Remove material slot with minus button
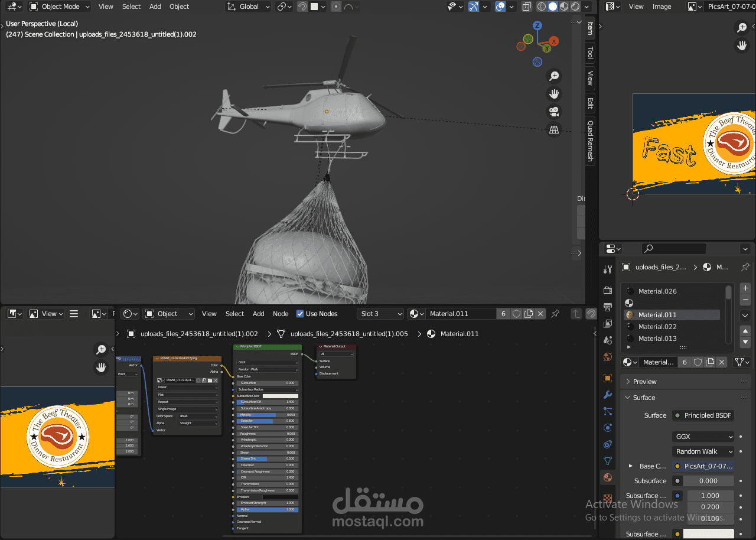The image size is (756, 540). [745, 300]
